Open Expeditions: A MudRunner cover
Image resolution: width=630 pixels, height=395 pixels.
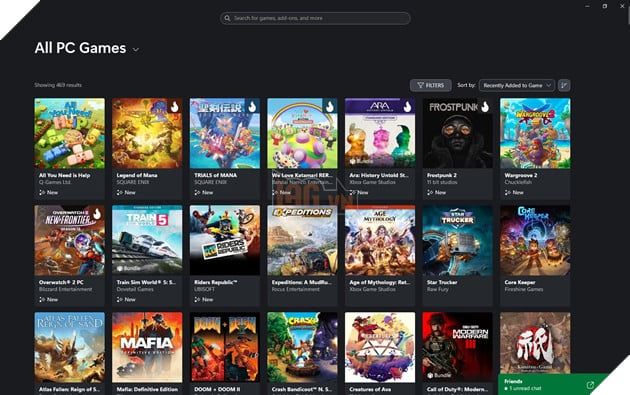[302, 240]
